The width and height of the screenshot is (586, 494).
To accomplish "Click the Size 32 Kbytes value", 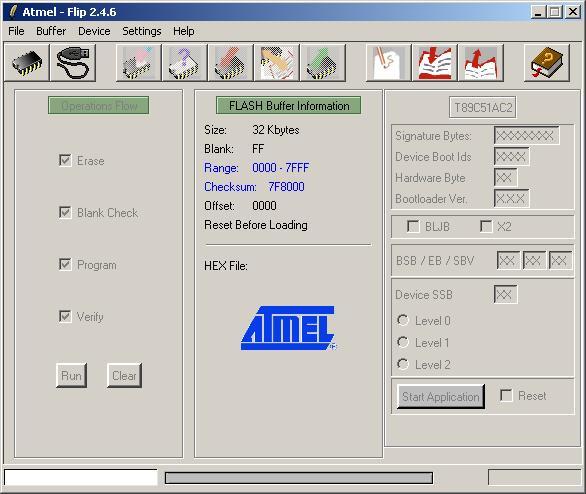I will [x=276, y=130].
